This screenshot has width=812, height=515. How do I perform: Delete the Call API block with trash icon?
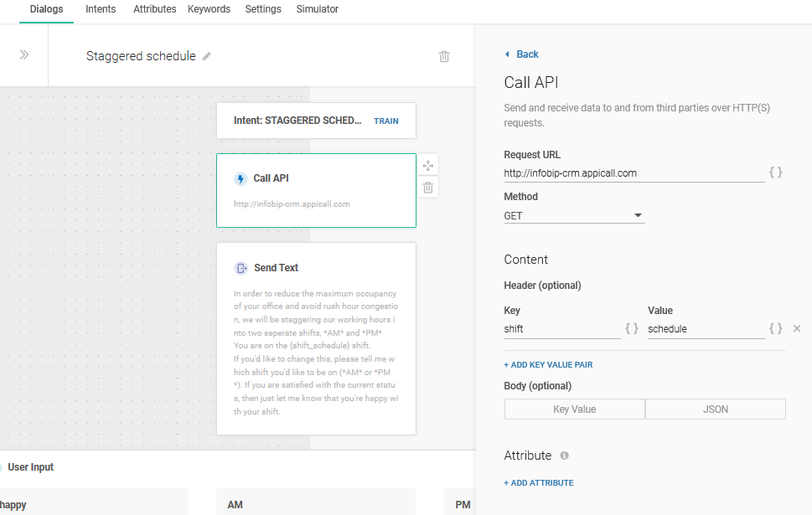click(428, 188)
